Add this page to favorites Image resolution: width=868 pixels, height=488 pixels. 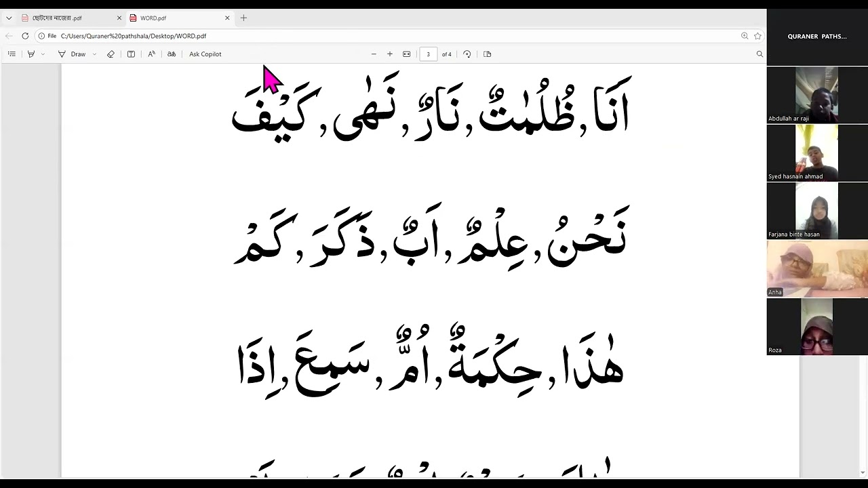pos(757,36)
